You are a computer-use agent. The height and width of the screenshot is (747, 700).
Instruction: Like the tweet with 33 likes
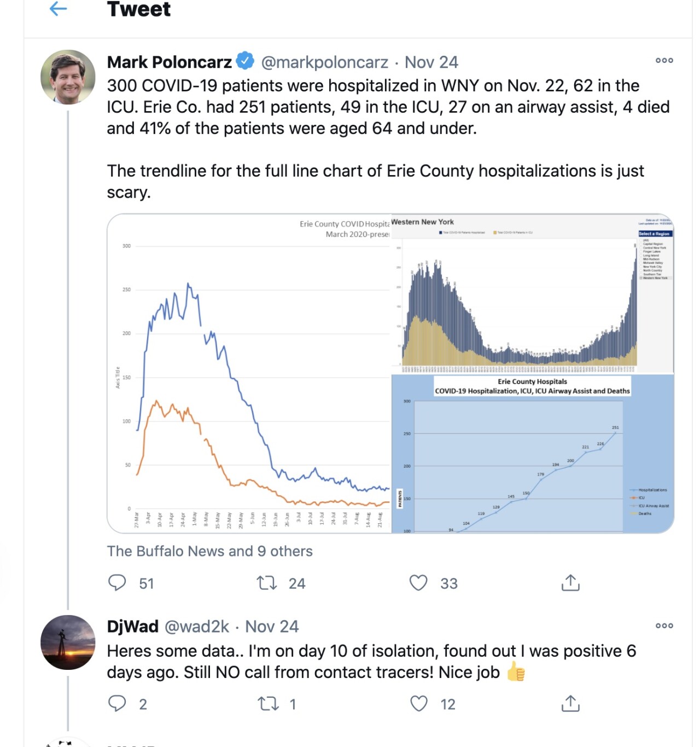point(418,583)
